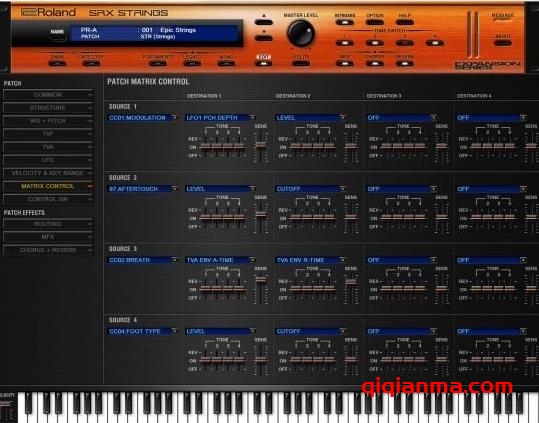
Task: Click the EDIT button
Action: pos(264,63)
